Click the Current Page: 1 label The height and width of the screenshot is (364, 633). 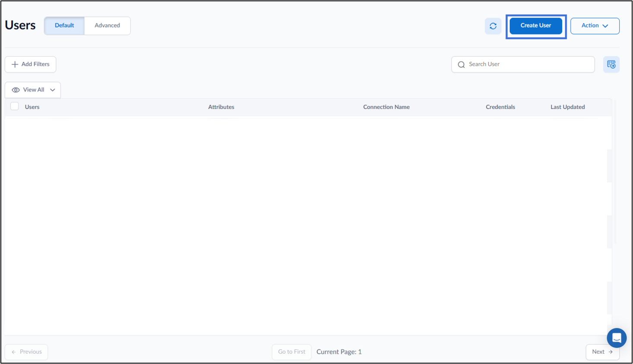[339, 352]
